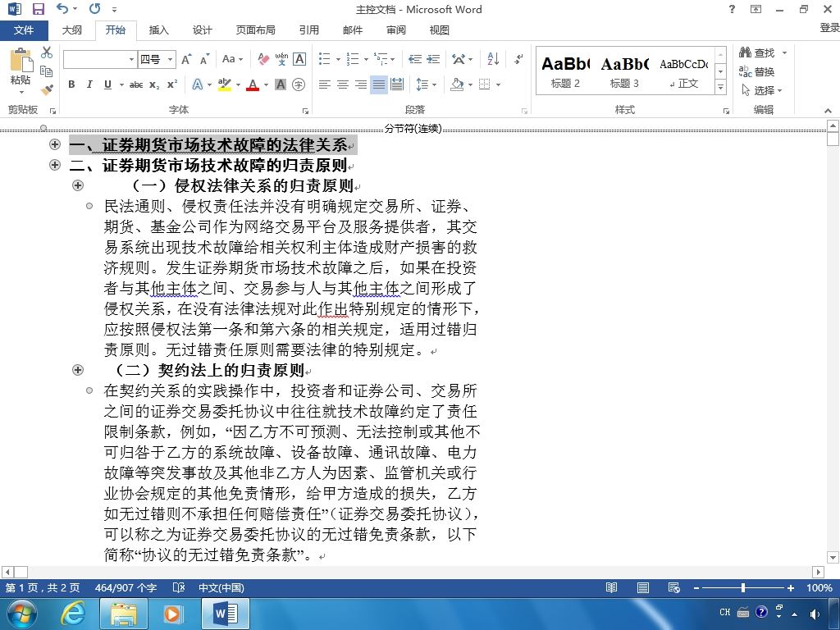This screenshot has width=840, height=630.
Task: Switch to the 审阅 tab
Action: (x=396, y=30)
